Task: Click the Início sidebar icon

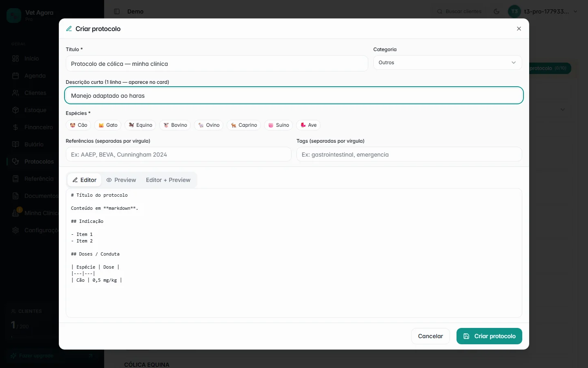Action: tap(16, 58)
